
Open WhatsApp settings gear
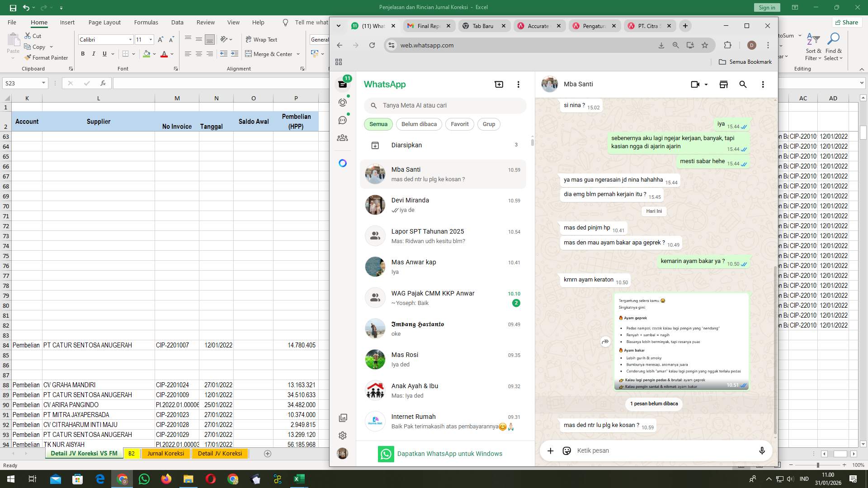click(342, 435)
